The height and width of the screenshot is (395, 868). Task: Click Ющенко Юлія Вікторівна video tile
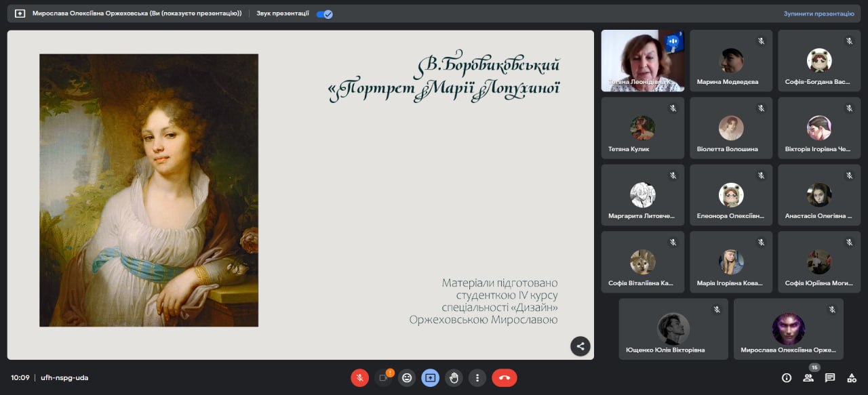click(x=673, y=329)
